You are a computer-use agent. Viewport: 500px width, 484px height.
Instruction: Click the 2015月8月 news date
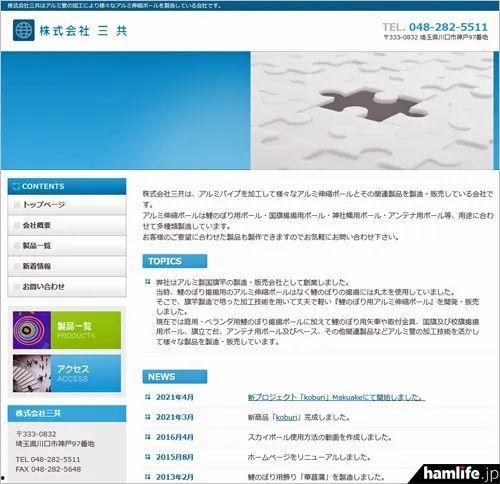click(x=175, y=457)
